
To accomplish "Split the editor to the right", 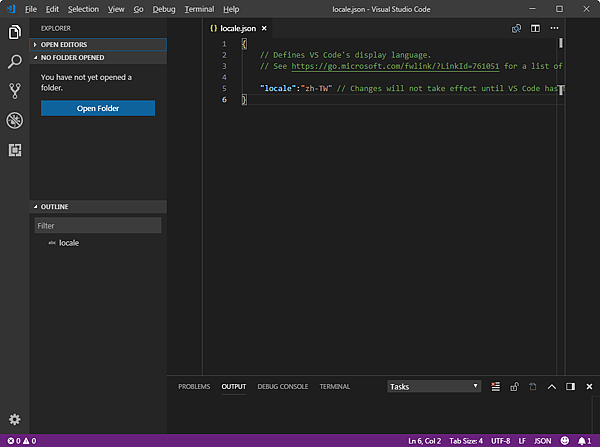I will 535,29.
